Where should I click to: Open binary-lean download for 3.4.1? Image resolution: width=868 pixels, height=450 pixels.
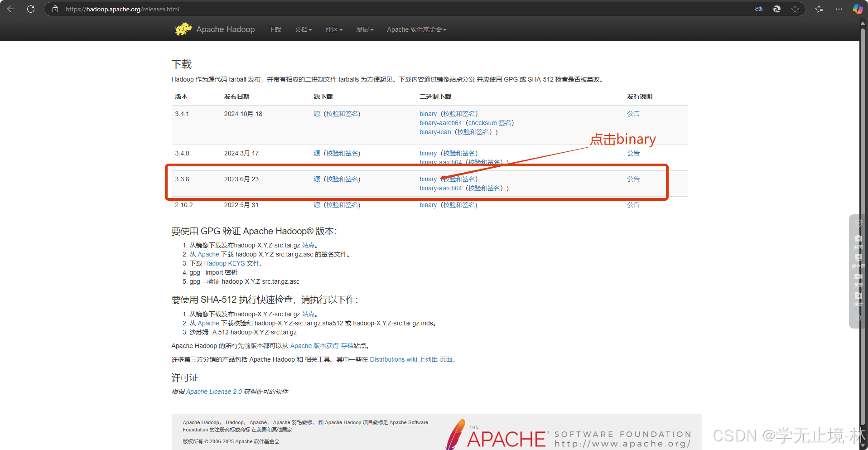pos(435,132)
